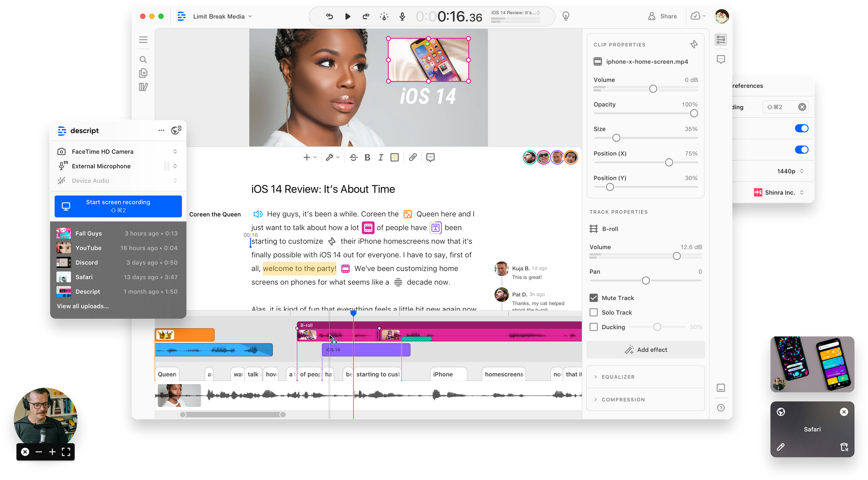
Task: Open the comments panel icon on right
Action: point(721,59)
